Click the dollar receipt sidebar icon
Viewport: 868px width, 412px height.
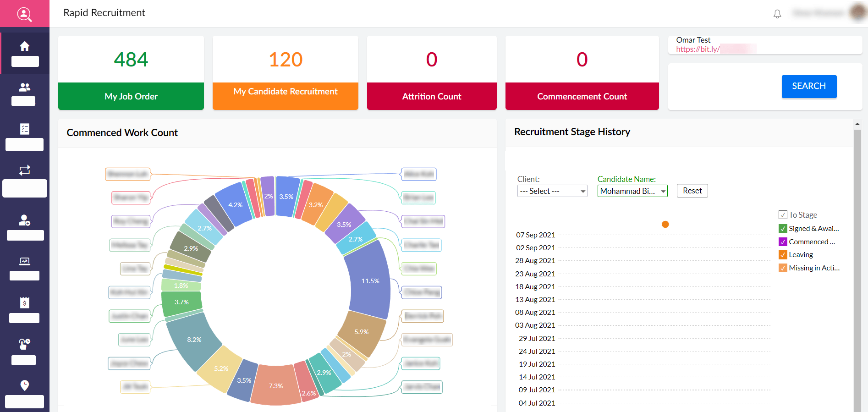pos(25,303)
